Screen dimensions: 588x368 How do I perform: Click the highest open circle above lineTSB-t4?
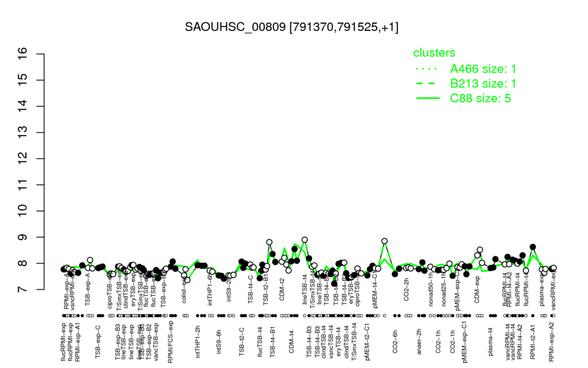click(x=304, y=240)
